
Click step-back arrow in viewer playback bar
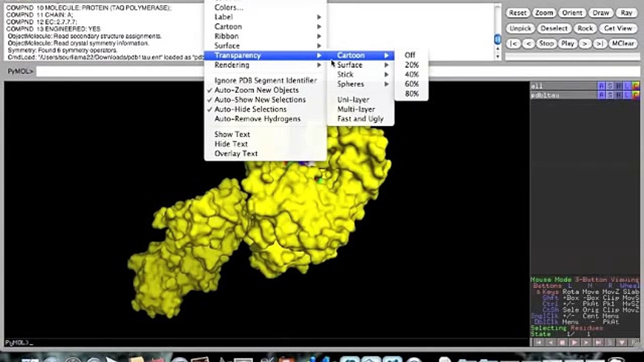point(550,342)
